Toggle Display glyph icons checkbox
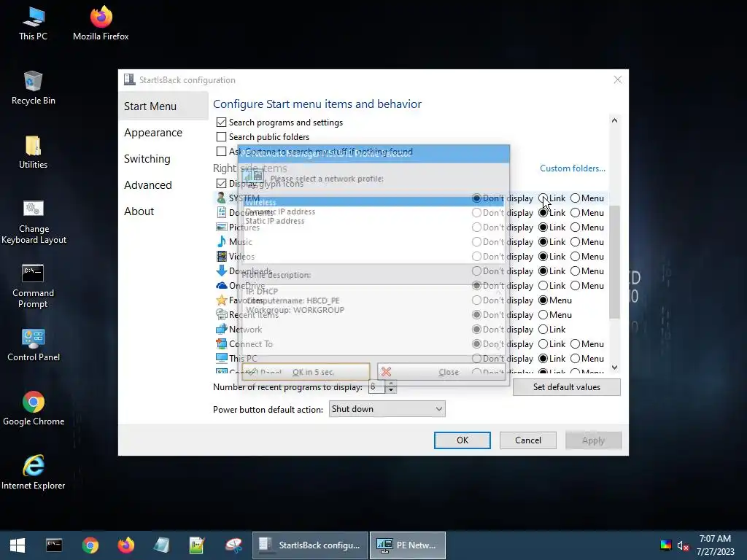The image size is (747, 560). 221,183
